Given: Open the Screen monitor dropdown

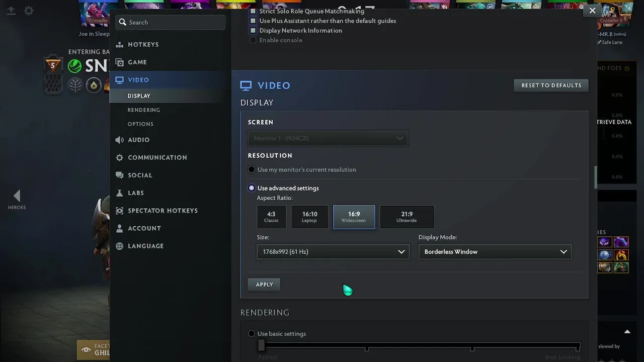Looking at the screenshot, I should click(x=328, y=138).
